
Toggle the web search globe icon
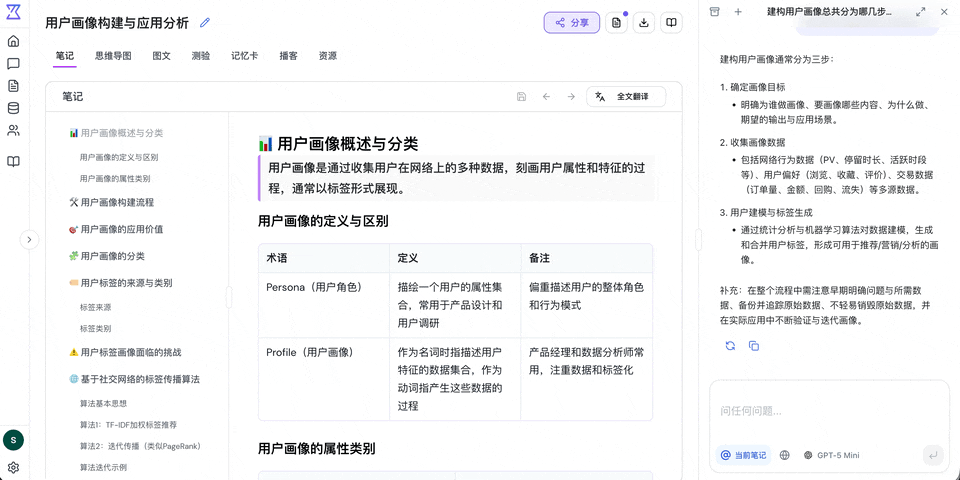[x=784, y=455]
